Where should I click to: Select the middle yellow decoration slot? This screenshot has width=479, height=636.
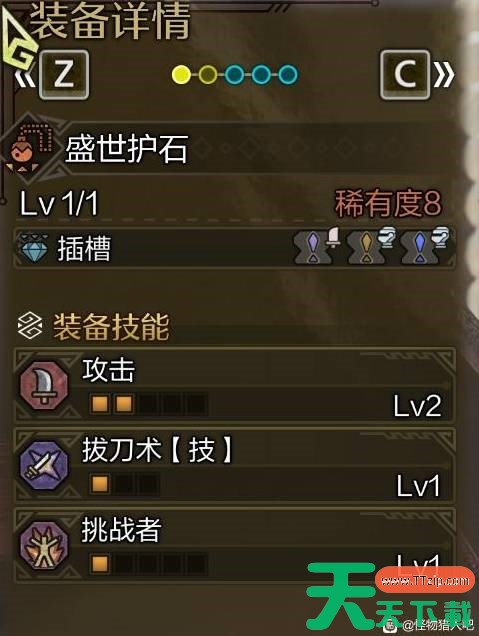366,247
